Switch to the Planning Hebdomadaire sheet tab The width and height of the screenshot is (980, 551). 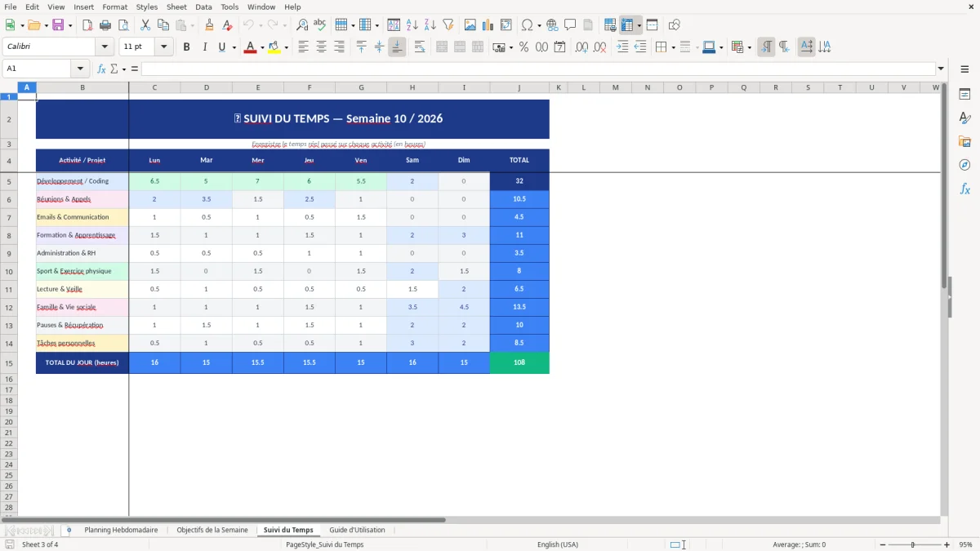(x=121, y=530)
